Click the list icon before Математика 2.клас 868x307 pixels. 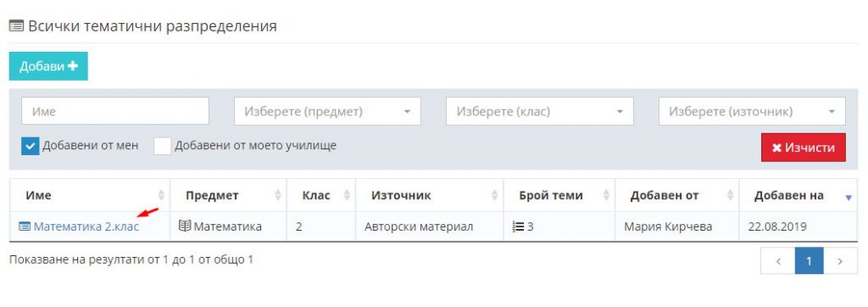point(25,226)
